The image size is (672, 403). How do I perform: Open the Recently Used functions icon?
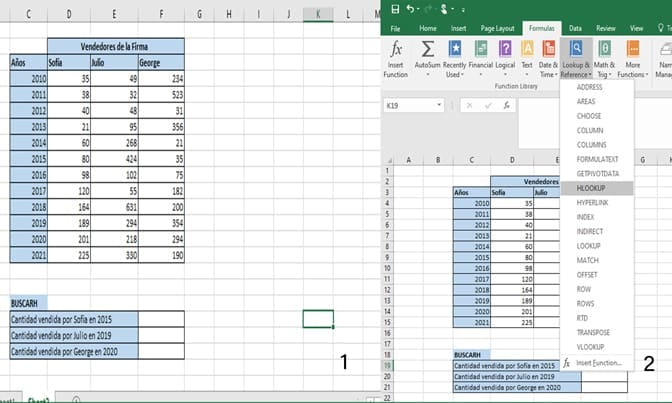pyautogui.click(x=454, y=49)
